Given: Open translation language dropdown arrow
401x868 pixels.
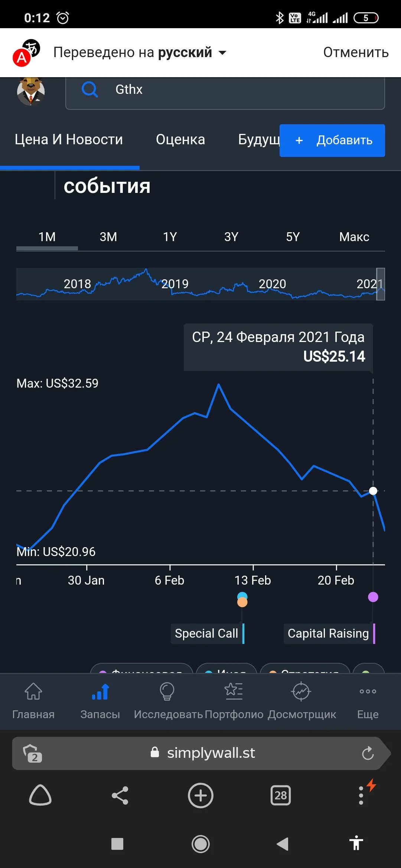Looking at the screenshot, I should coord(222,53).
